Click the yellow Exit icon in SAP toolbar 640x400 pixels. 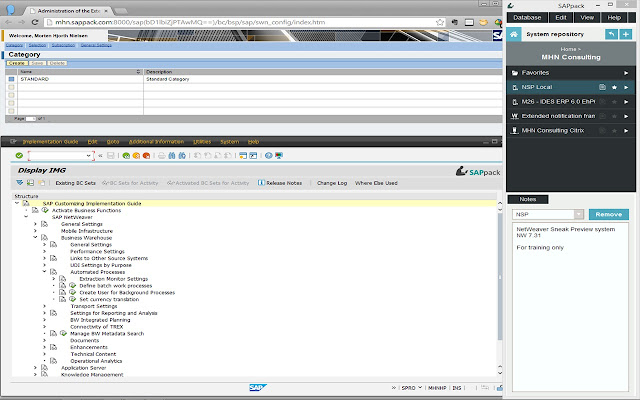(136, 156)
